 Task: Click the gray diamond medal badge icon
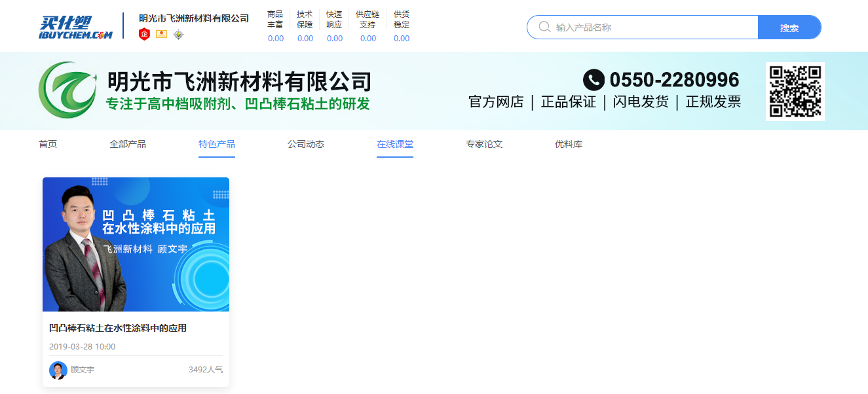point(178,34)
